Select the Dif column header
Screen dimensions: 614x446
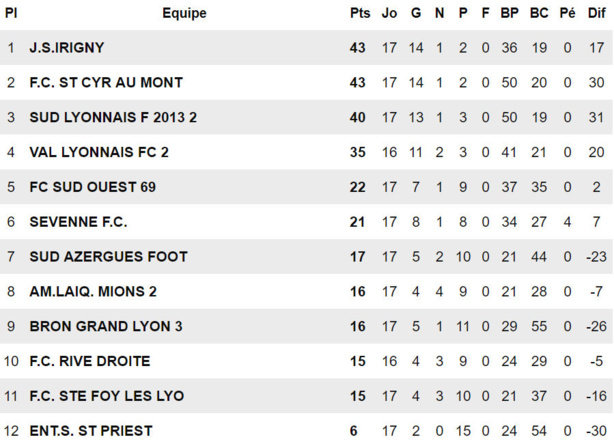(596, 13)
